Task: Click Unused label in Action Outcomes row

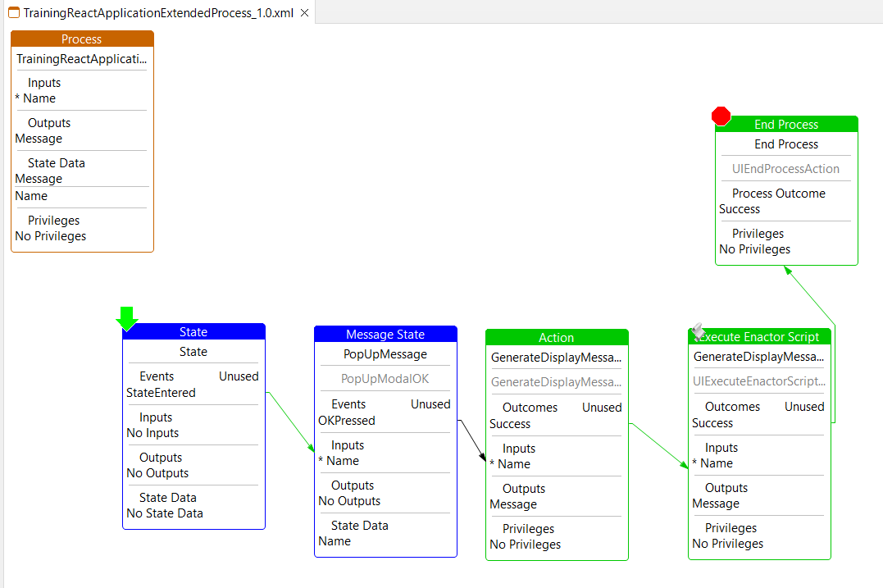Action: (x=602, y=408)
